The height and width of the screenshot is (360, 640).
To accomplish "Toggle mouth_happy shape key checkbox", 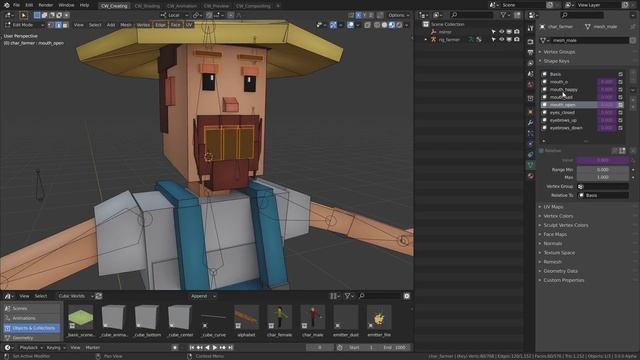I will tap(621, 89).
